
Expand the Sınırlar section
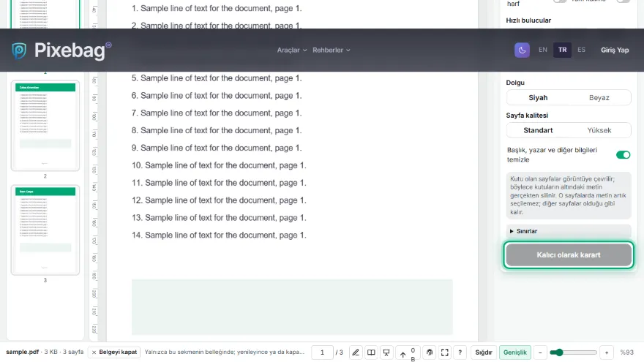569,231
